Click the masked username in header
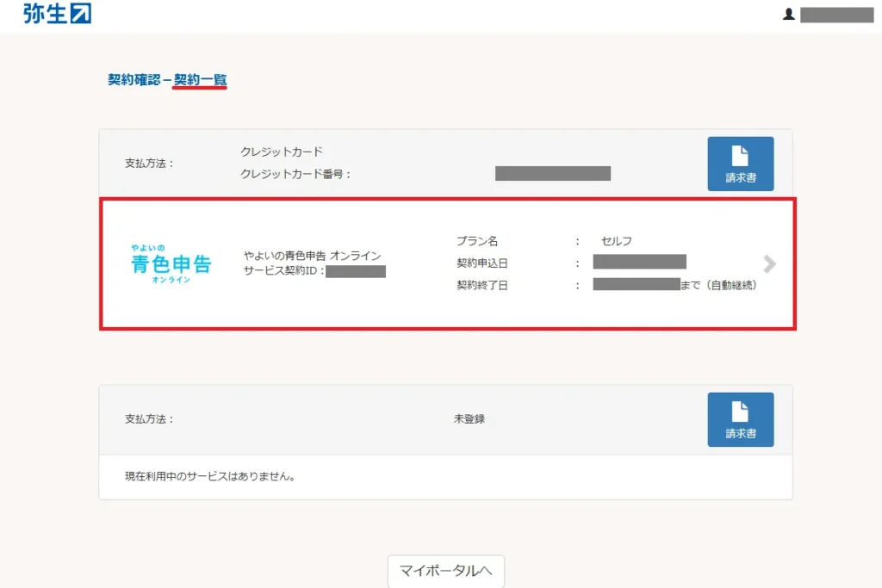882x588 pixels. point(837,15)
